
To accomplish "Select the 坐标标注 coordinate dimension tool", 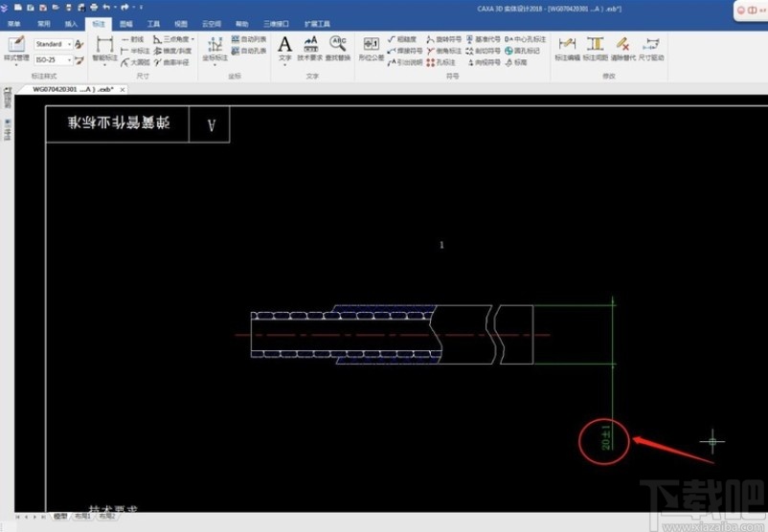I will (x=215, y=49).
